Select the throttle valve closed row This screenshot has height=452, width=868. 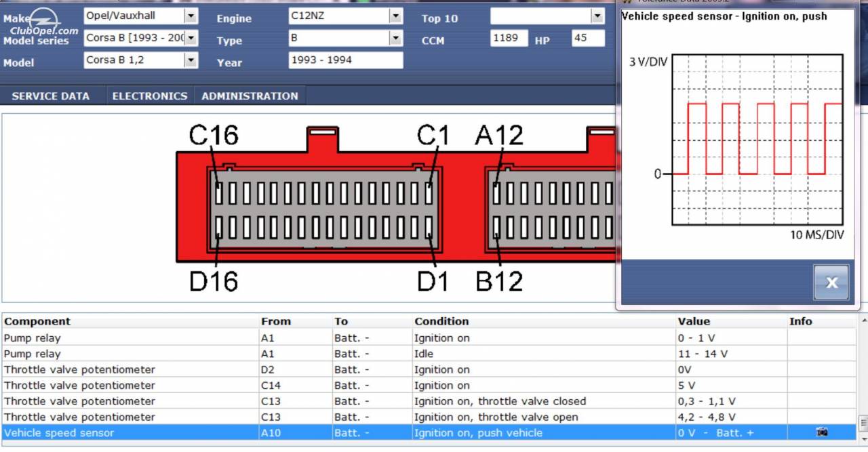[429, 401]
